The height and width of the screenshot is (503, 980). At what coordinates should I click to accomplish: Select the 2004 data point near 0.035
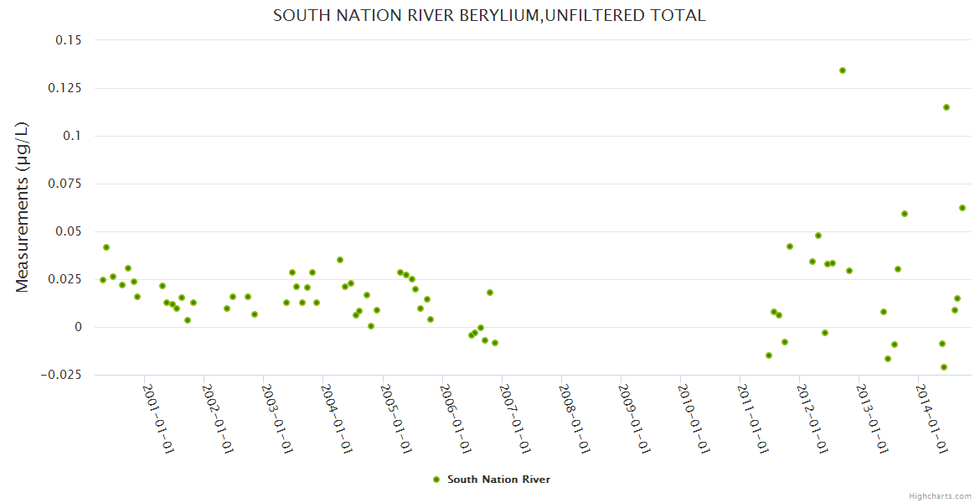340,260
